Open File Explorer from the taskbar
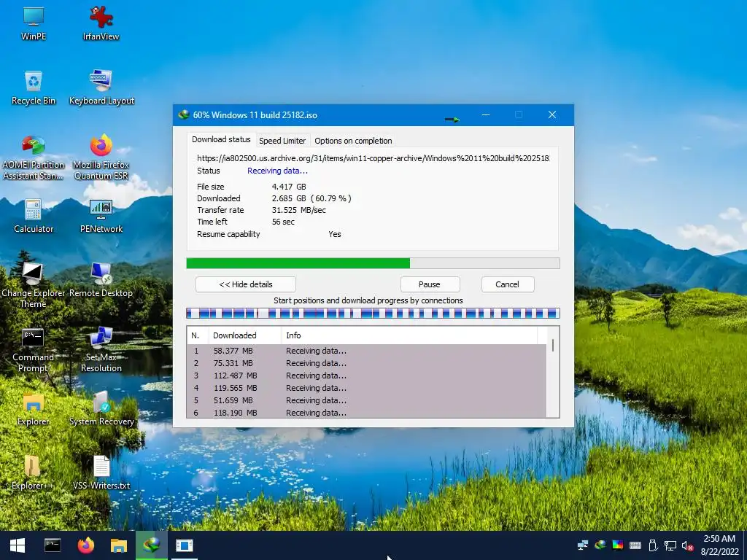The height and width of the screenshot is (560, 747). [119, 545]
